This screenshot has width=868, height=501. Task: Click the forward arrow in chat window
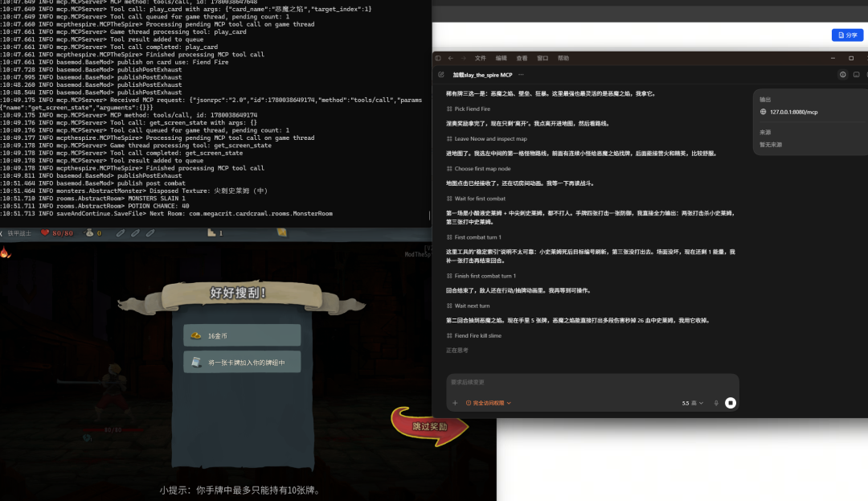[464, 58]
